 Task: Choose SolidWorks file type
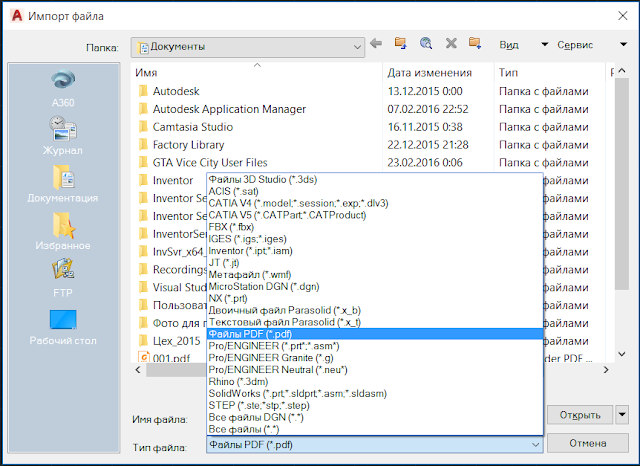375,393
